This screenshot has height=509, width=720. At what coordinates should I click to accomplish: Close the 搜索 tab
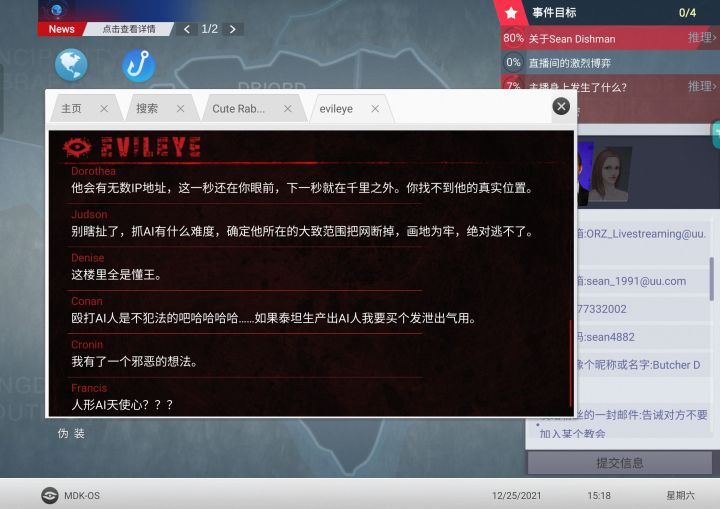[x=180, y=109]
